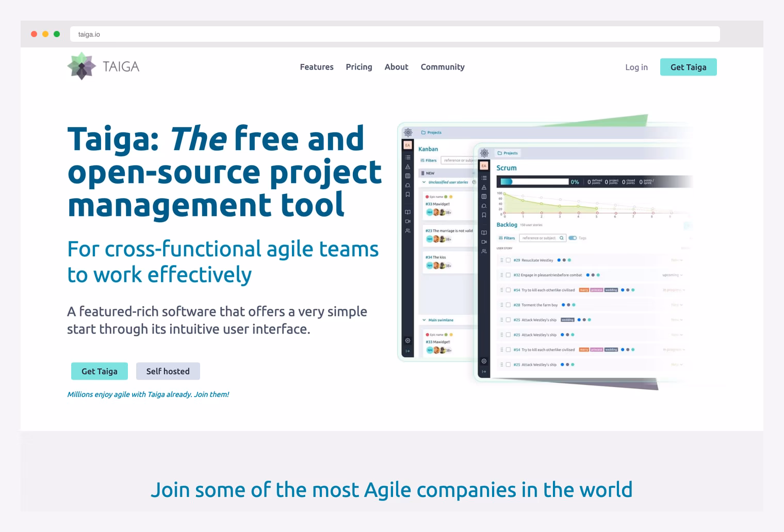
Task: Open the team people icon in Scrum sidebar
Action: pos(484,251)
